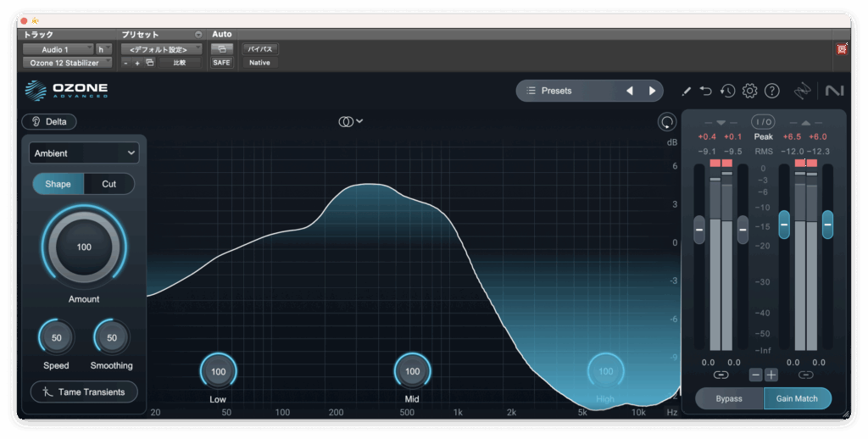The width and height of the screenshot is (868, 439).
Task: Open the undo history clock icon
Action: coord(727,91)
